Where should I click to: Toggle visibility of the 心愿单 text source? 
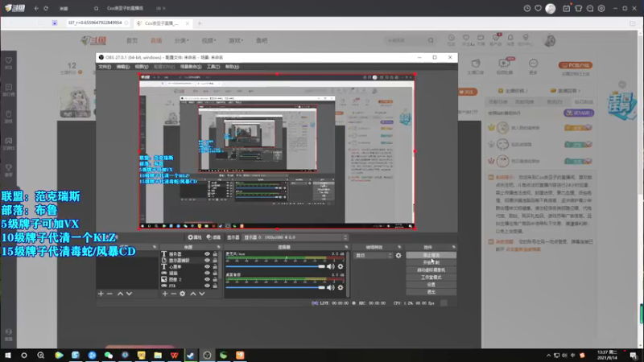pyautogui.click(x=207, y=267)
